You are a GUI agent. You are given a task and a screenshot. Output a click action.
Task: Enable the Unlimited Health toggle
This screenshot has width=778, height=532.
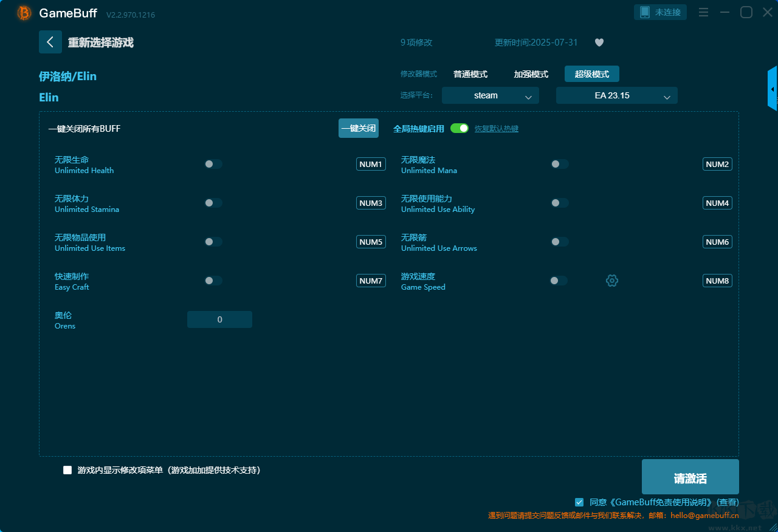click(x=213, y=164)
